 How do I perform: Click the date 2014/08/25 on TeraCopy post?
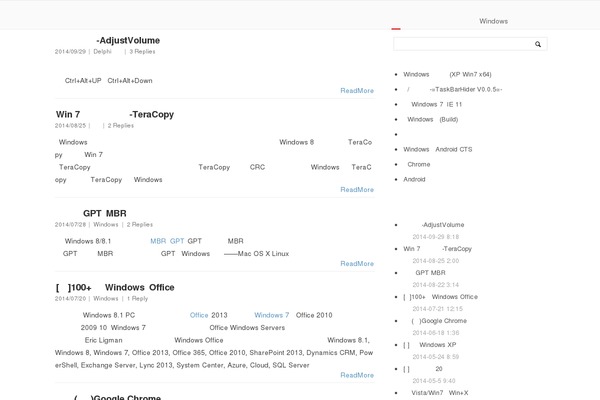(x=70, y=126)
